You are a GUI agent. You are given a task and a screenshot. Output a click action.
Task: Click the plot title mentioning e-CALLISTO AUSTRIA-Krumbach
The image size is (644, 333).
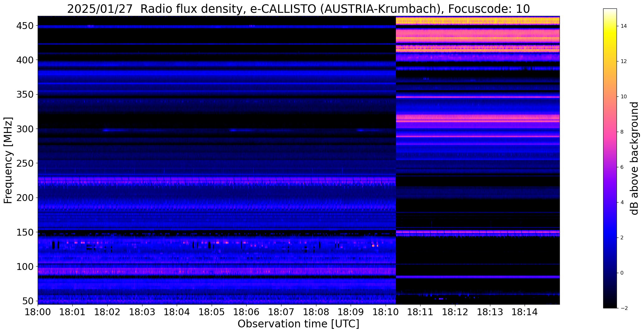click(x=298, y=9)
